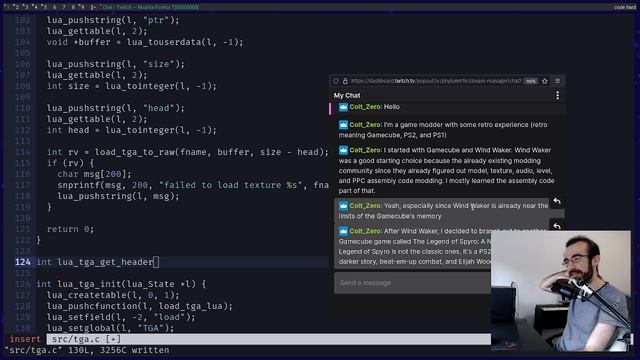Click Colt_Zero username on "I'm a game modder" message
Viewport: 640px width, 360px height.
(365, 125)
